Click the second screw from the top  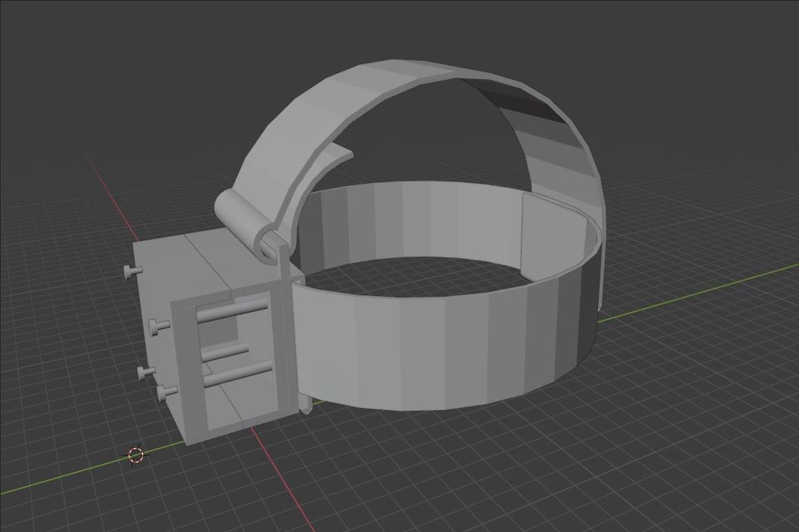[158, 325]
